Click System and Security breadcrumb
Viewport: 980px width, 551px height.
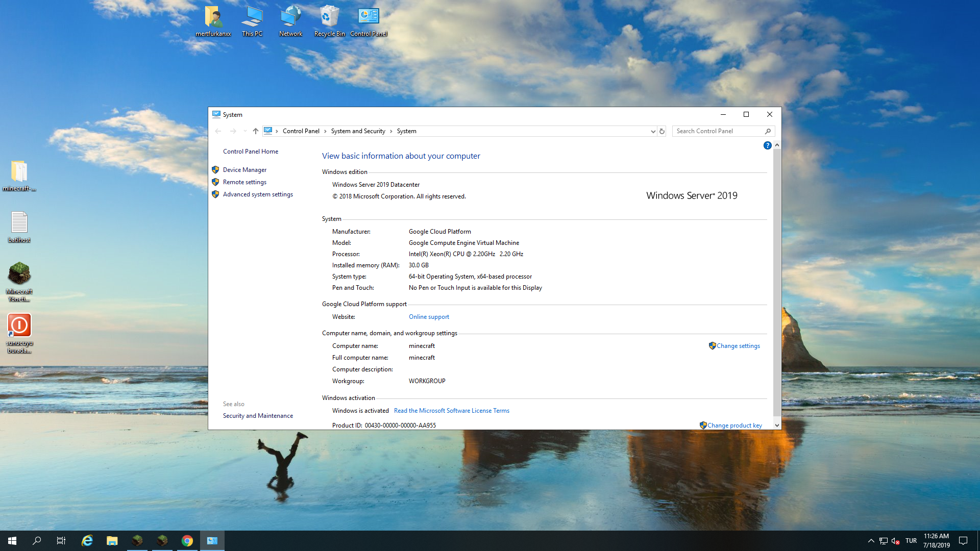(x=358, y=131)
